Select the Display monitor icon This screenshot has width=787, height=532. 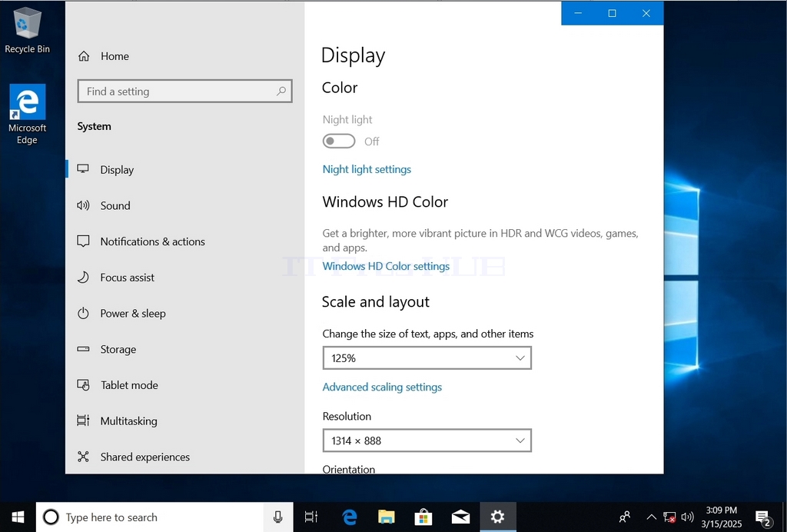click(83, 169)
